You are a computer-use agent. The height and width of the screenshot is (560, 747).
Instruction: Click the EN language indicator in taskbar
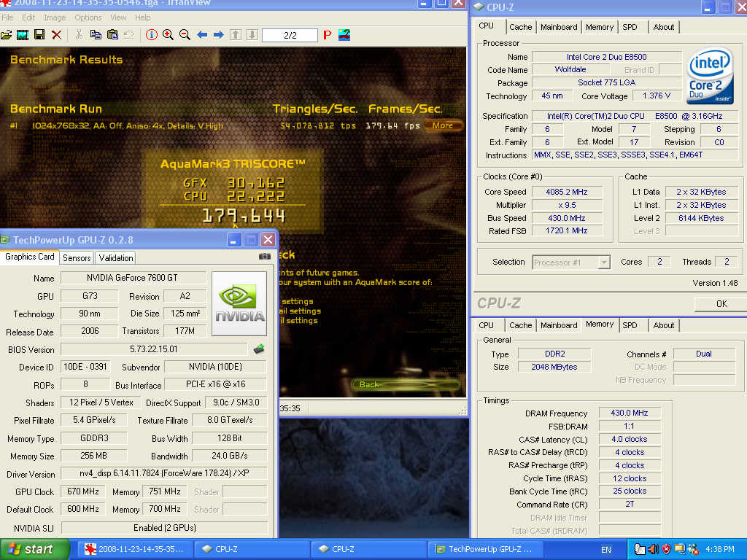(x=606, y=550)
